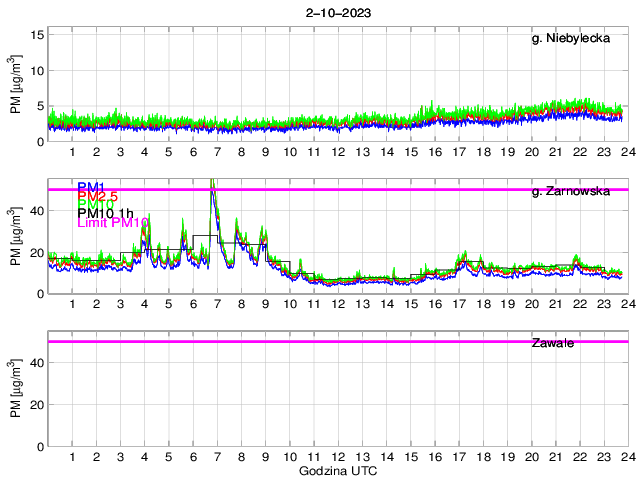Click the Godzina UTC axis label

tap(338, 470)
